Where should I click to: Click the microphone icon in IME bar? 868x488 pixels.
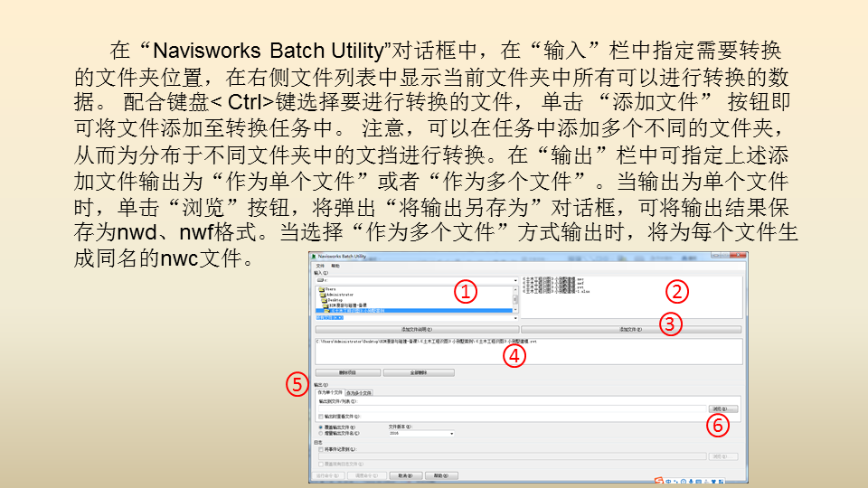pyautogui.click(x=691, y=482)
